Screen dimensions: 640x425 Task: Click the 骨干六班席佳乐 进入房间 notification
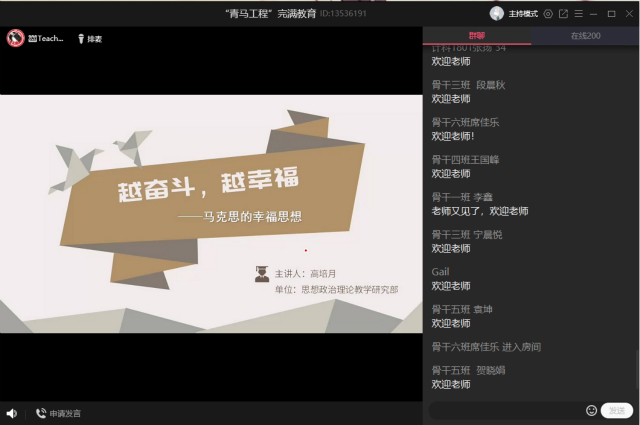486,347
